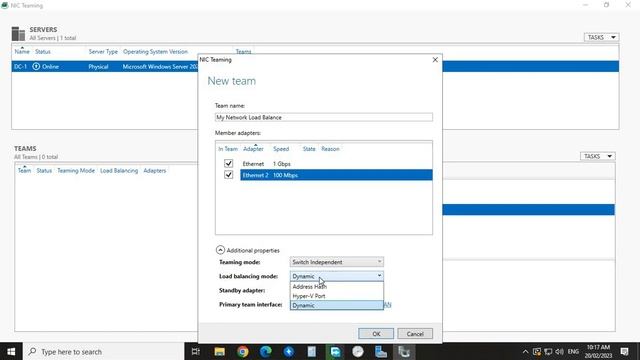Image resolution: width=640 pixels, height=360 pixels.
Task: Sort member adapters by State column
Action: click(309, 149)
